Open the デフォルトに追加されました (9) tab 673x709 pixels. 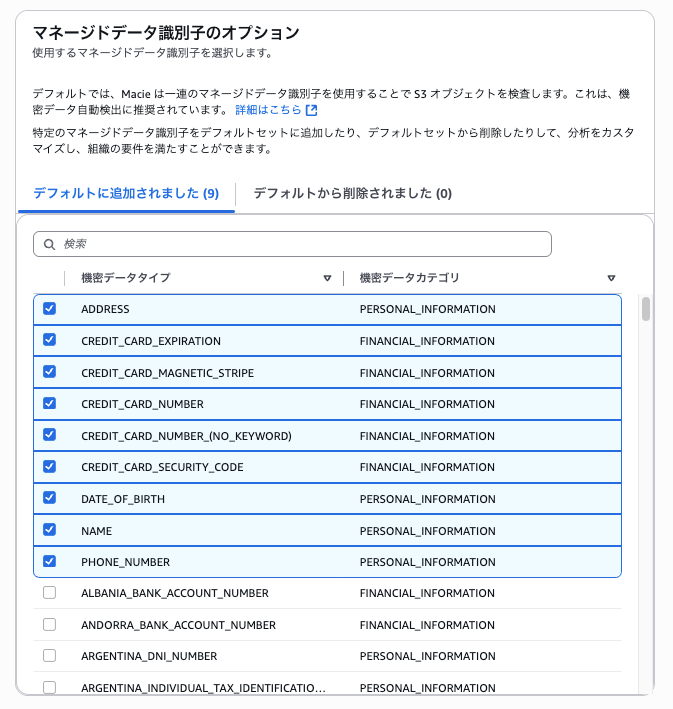point(126,193)
